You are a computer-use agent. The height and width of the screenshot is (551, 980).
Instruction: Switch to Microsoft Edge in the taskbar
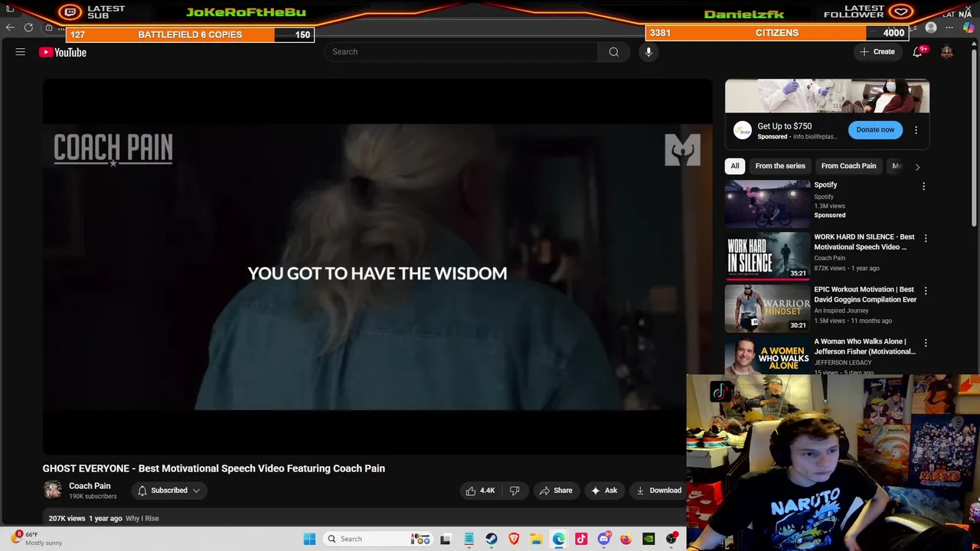pyautogui.click(x=559, y=539)
